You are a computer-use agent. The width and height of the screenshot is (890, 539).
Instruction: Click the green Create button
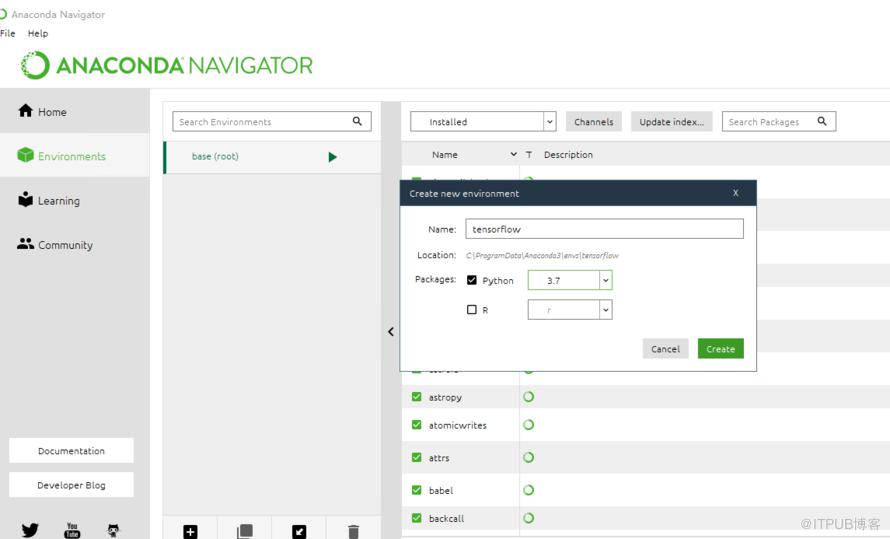coord(720,349)
